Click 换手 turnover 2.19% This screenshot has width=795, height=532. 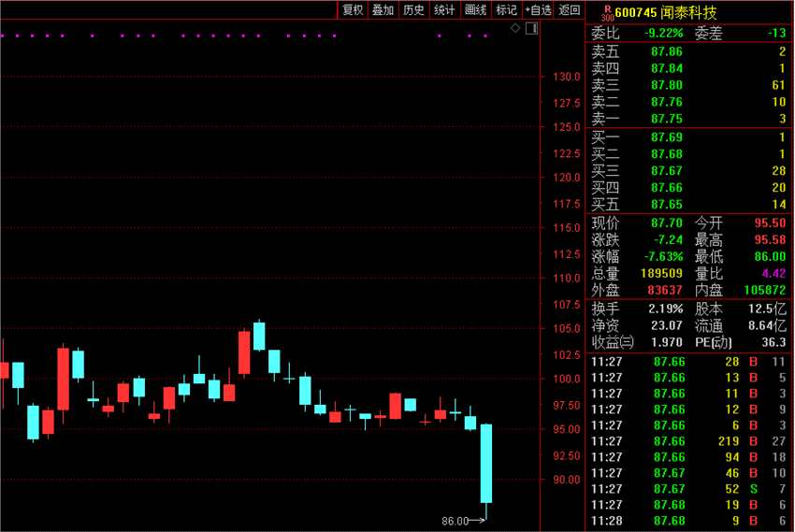point(666,308)
